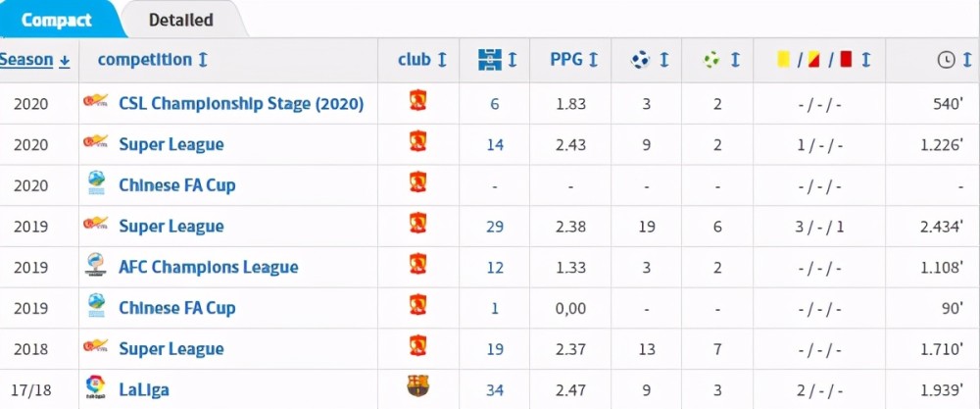Sort by assists using the green ball icon
The height and width of the screenshot is (409, 980).
click(711, 60)
